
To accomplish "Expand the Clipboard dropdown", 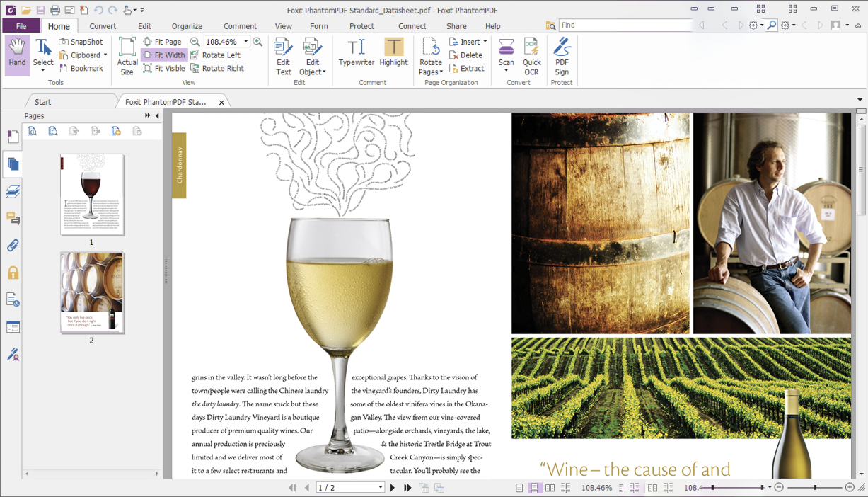I will [x=105, y=55].
